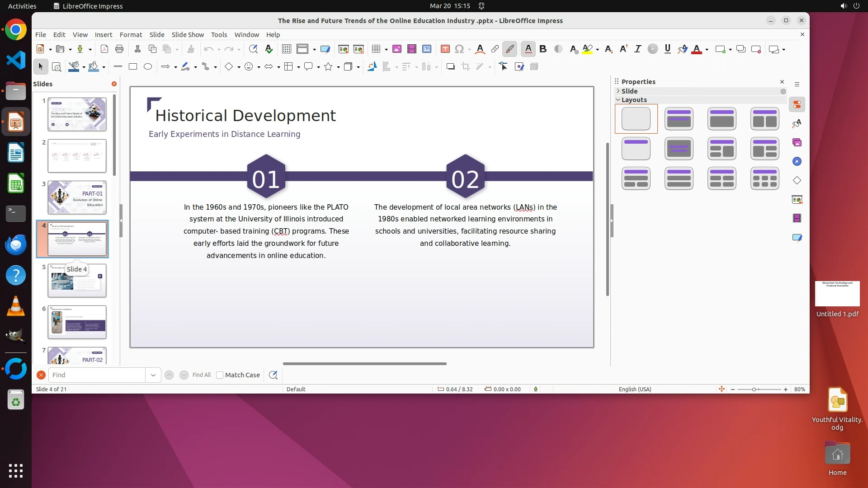Click the Export as PDF icon
This screenshot has height=488, width=868.
(104, 49)
